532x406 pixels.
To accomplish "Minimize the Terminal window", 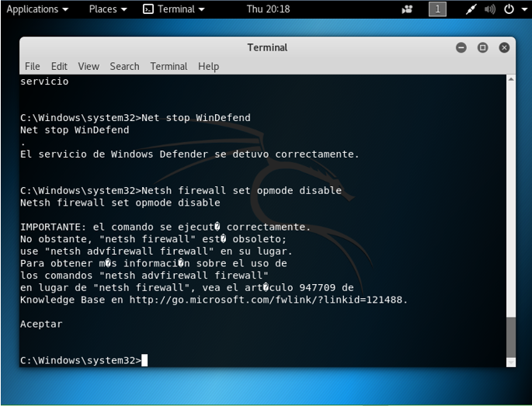I will pyautogui.click(x=461, y=47).
